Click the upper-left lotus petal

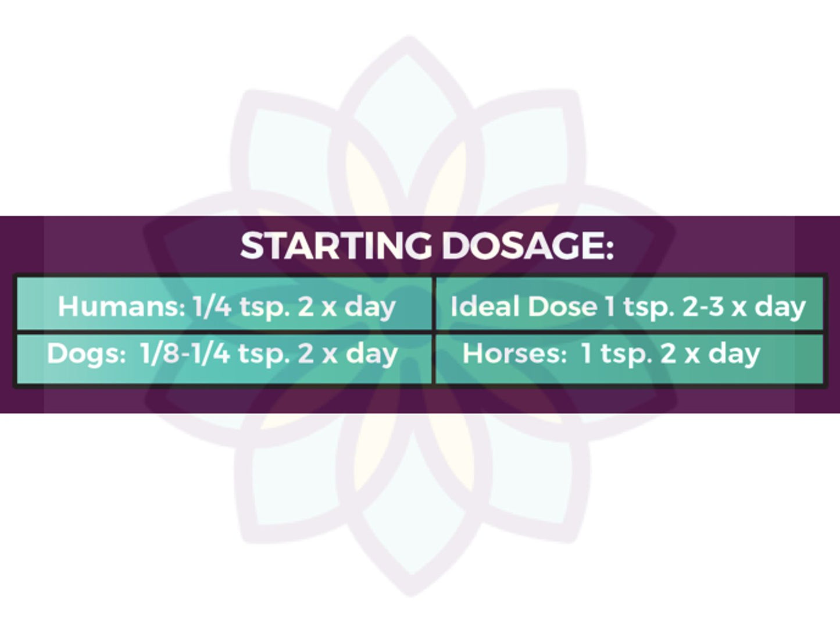285,145
